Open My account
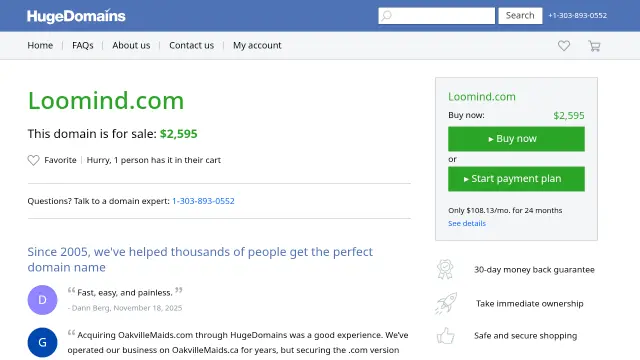The image size is (640, 360). 257,45
